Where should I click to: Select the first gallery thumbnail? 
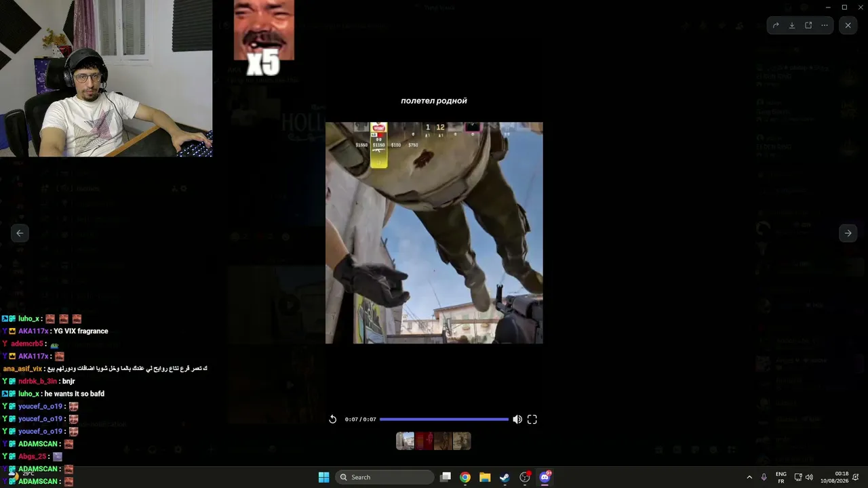tap(405, 441)
